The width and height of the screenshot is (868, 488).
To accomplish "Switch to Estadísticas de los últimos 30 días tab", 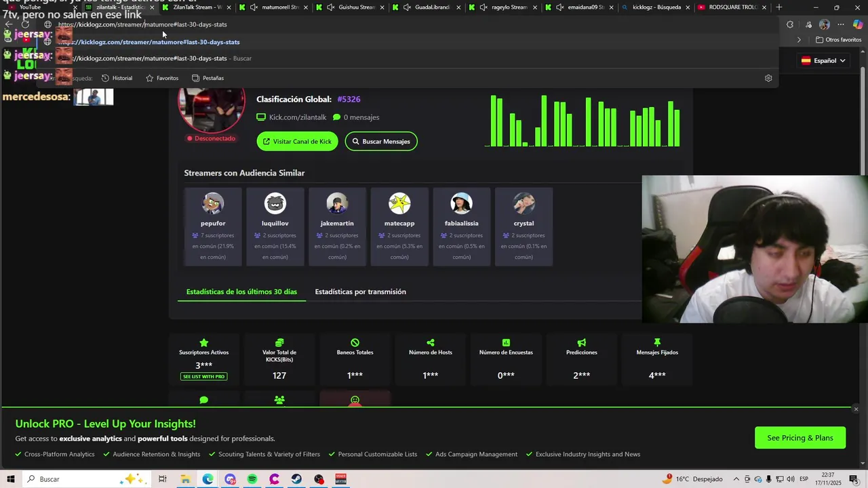I will pos(241,291).
